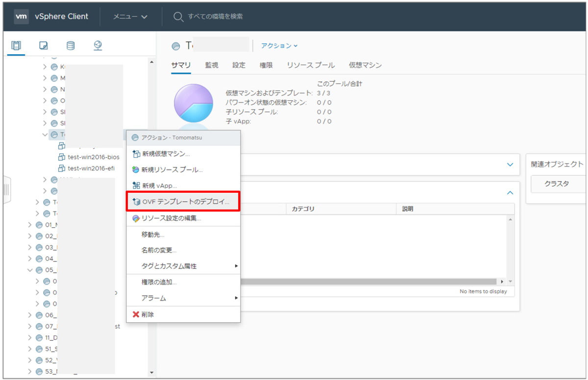Click the tree scrollbar up arrow
Viewport: 588px width, 380px height.
click(151, 62)
